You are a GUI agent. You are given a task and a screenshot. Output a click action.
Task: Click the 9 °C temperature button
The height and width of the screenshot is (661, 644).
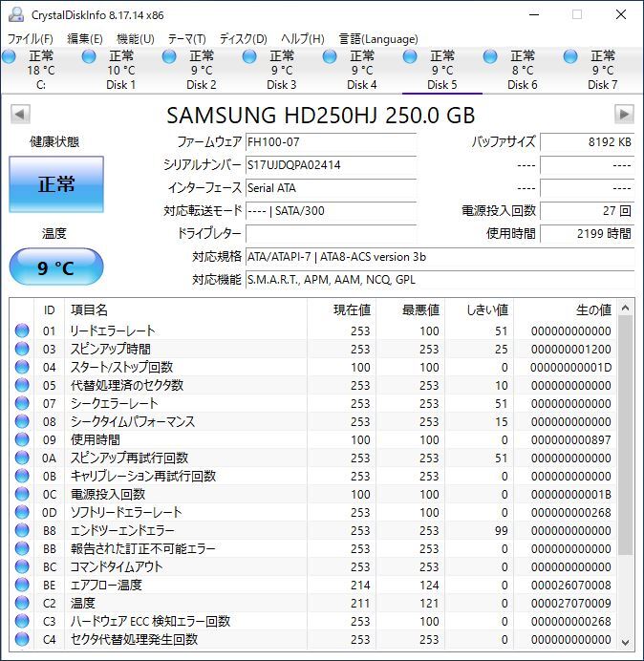pyautogui.click(x=56, y=267)
